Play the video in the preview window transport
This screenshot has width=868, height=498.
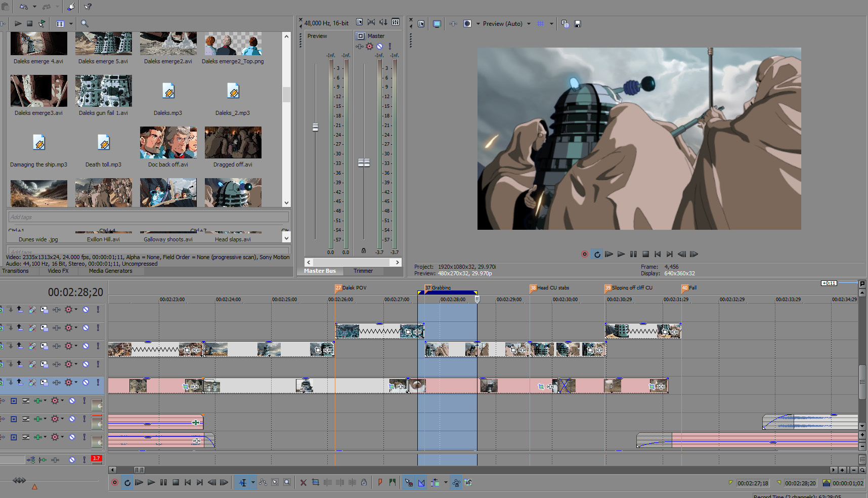(x=621, y=255)
